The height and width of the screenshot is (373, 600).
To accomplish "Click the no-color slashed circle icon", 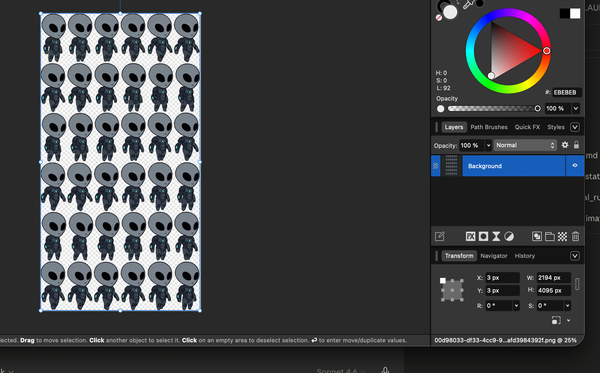I will [x=439, y=18].
